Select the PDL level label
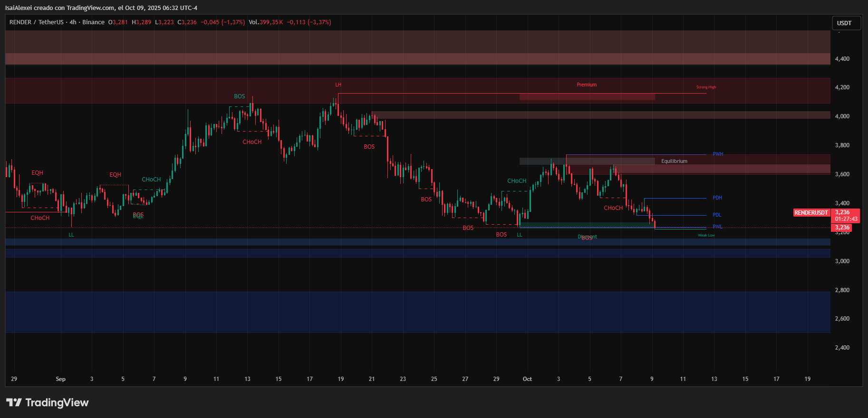Image resolution: width=868 pixels, height=418 pixels. (717, 215)
